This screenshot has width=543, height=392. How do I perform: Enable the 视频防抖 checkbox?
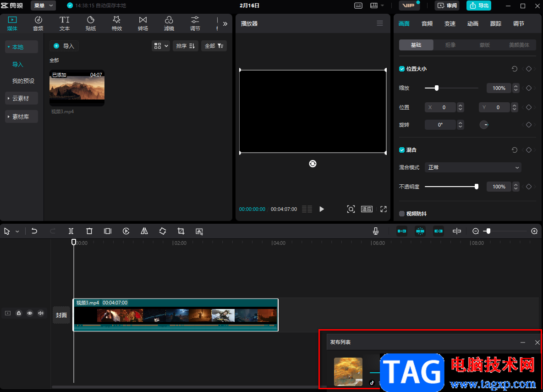tap(402, 214)
